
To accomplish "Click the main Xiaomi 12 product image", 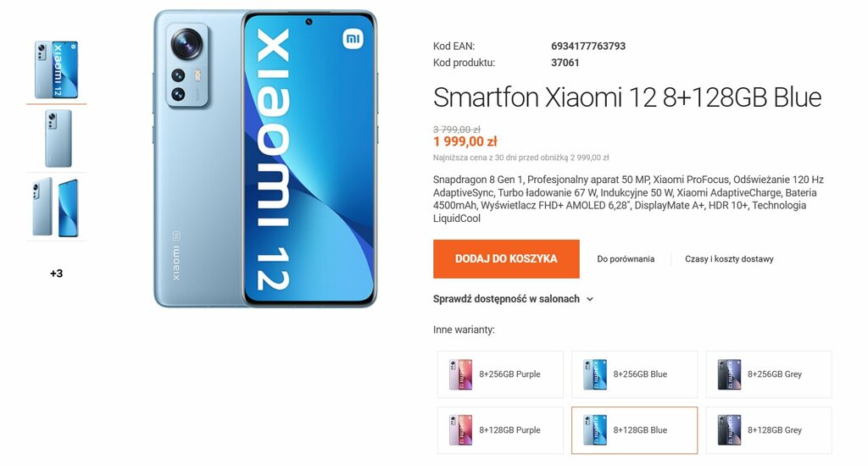I will [x=265, y=158].
